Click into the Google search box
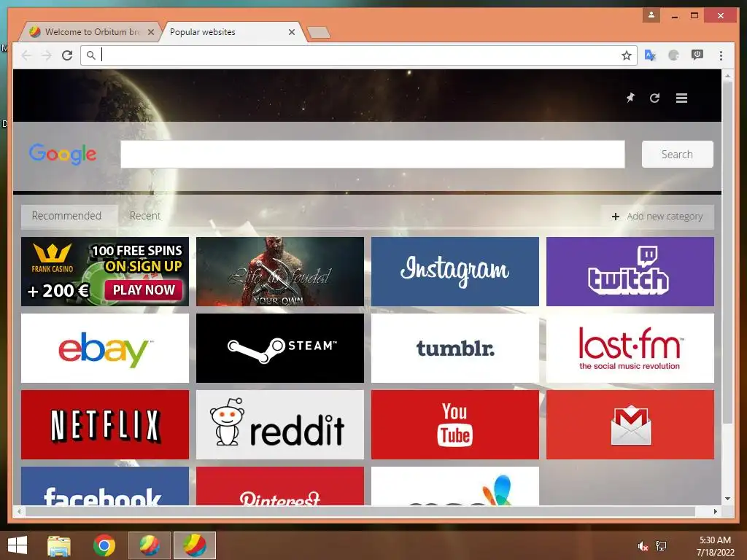747x560 pixels. tap(373, 154)
